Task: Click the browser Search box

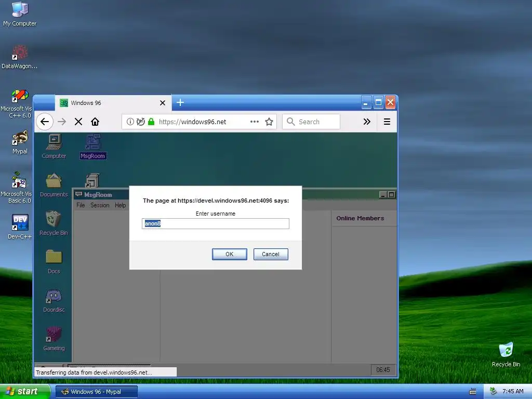Action: coord(311,122)
